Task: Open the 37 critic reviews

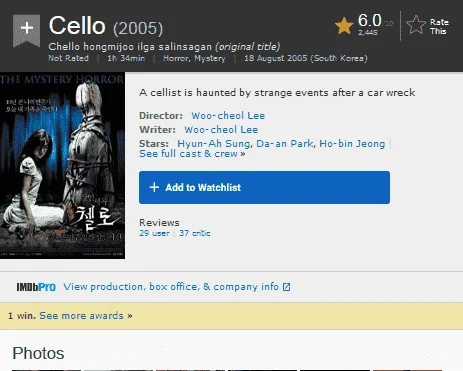Action: click(x=195, y=233)
